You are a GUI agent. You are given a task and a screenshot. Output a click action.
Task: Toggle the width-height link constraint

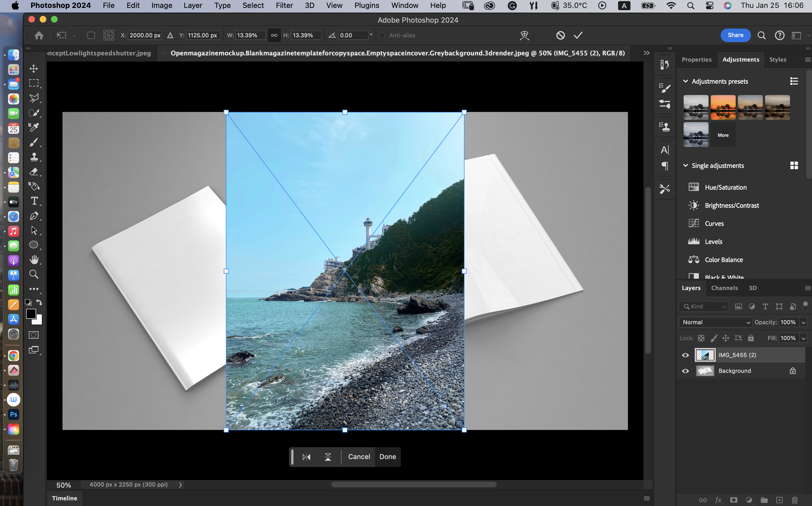pyautogui.click(x=274, y=35)
